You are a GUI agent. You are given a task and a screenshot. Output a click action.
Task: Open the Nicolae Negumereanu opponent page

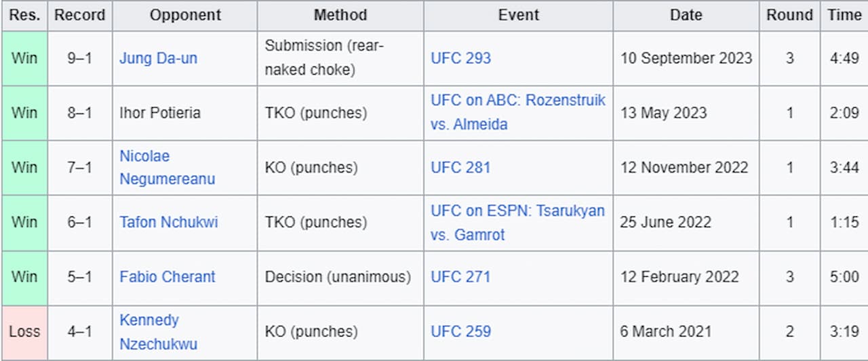pos(167,168)
